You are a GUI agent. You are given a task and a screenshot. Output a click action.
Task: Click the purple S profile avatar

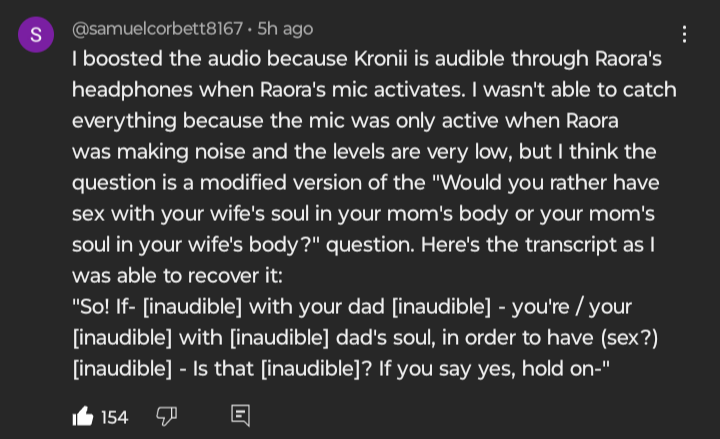[36, 34]
